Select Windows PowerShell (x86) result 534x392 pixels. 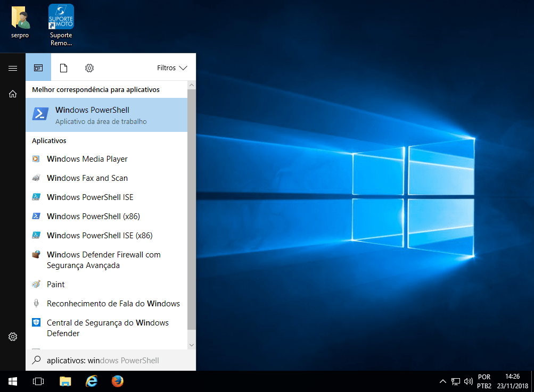point(93,216)
